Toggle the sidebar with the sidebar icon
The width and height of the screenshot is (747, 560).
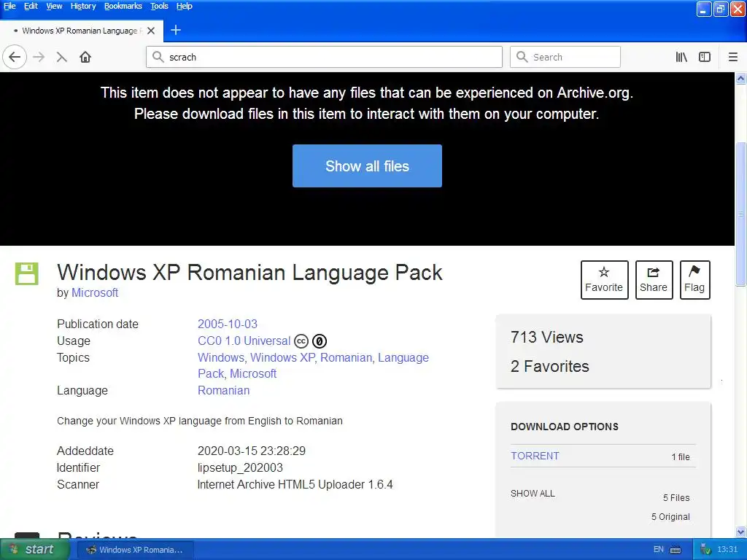coord(705,57)
